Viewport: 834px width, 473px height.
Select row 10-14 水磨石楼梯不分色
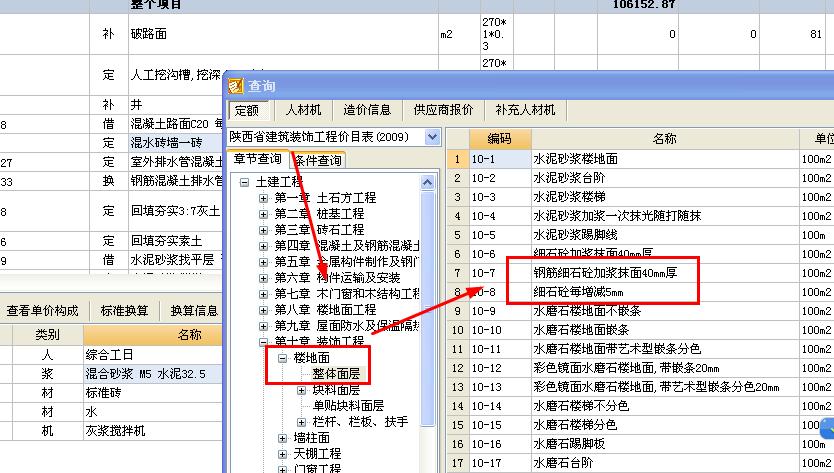coord(638,406)
